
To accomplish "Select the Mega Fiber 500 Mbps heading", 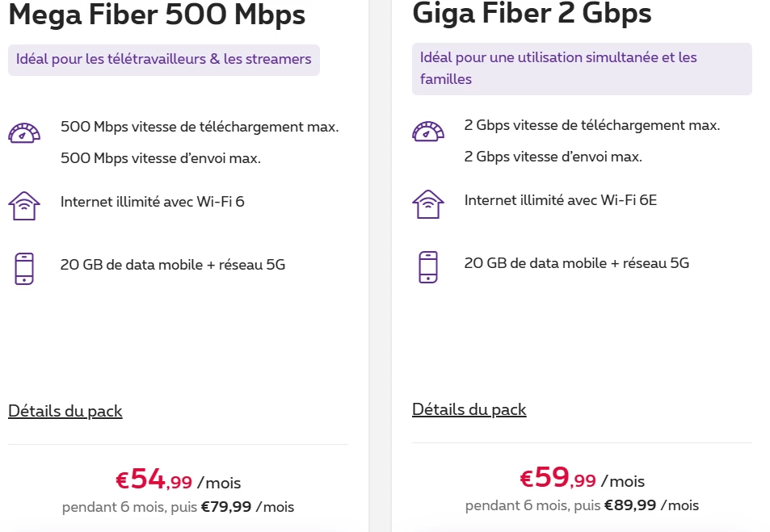I will pyautogui.click(x=157, y=14).
